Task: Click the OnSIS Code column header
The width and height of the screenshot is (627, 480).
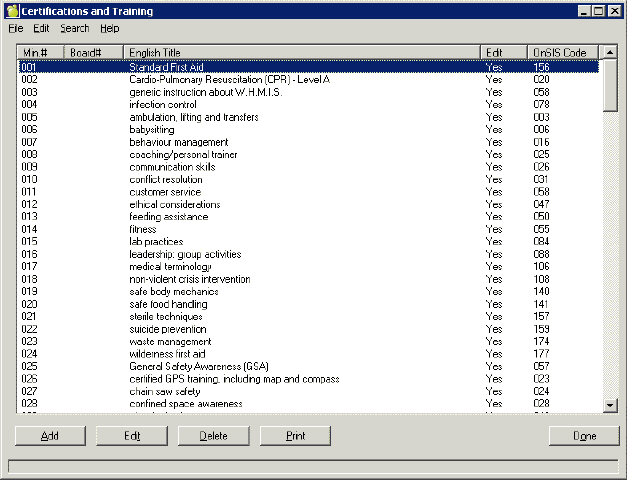Action: pyautogui.click(x=563, y=52)
